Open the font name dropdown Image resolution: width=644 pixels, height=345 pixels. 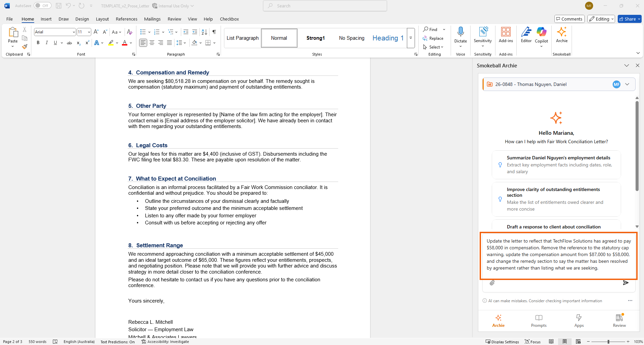point(74,32)
